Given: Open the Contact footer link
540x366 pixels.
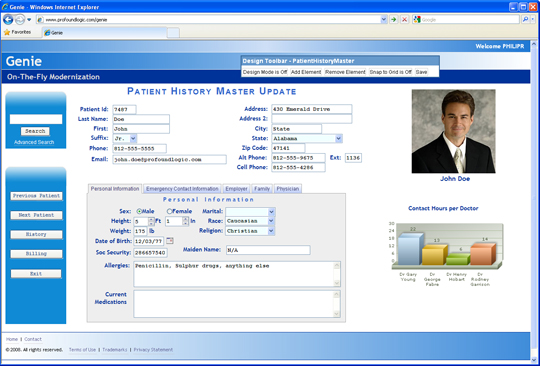Looking at the screenshot, I should coord(33,339).
